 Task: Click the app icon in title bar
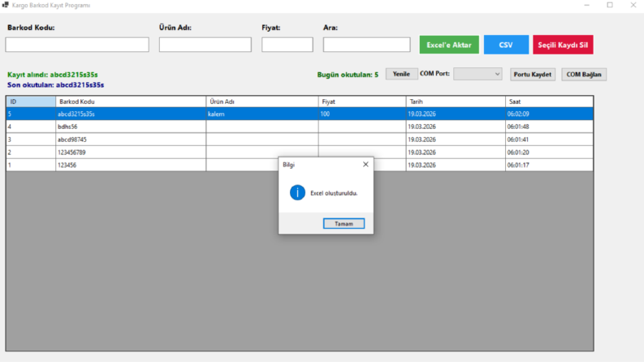6,5
